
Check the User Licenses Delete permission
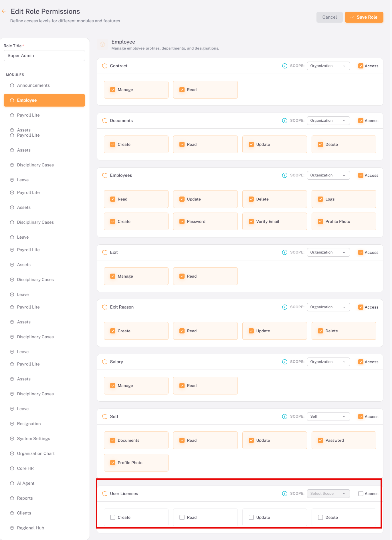click(x=320, y=517)
